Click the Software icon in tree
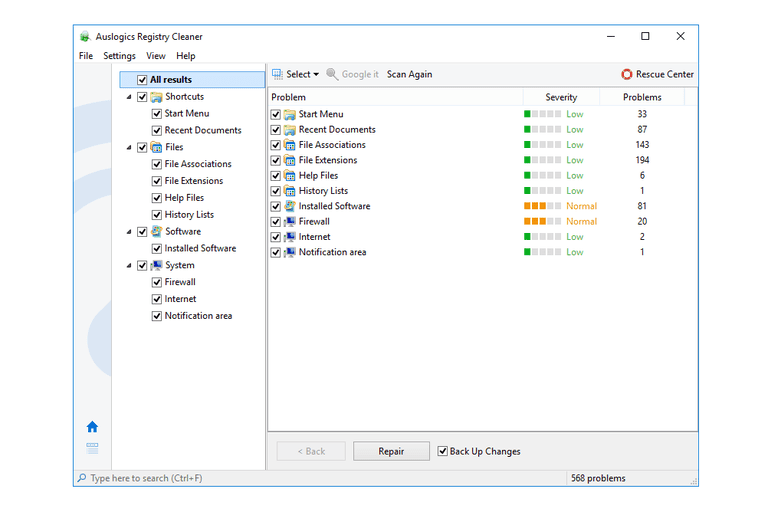 pyautogui.click(x=156, y=231)
